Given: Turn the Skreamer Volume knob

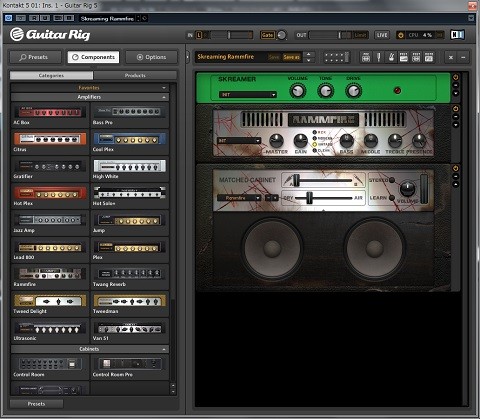Looking at the screenshot, I should [x=297, y=91].
